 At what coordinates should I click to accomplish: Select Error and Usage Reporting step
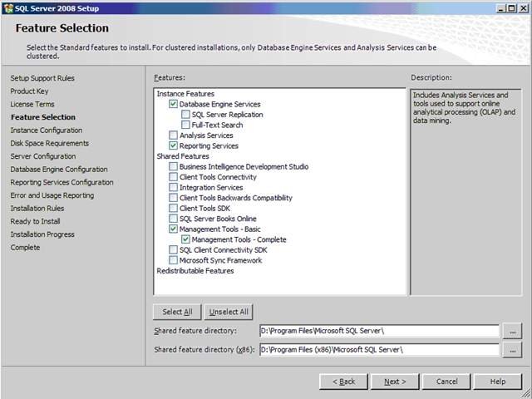click(x=52, y=195)
